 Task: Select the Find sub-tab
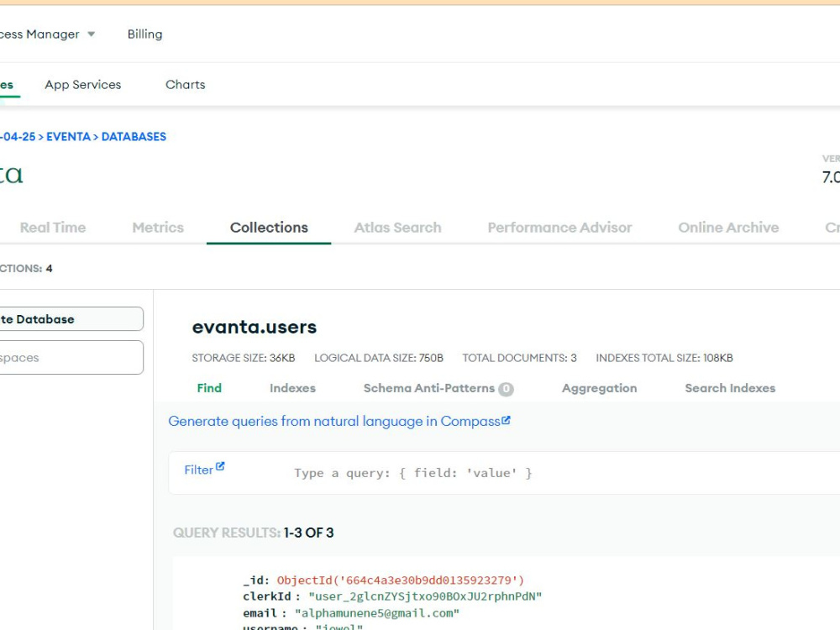(x=209, y=388)
